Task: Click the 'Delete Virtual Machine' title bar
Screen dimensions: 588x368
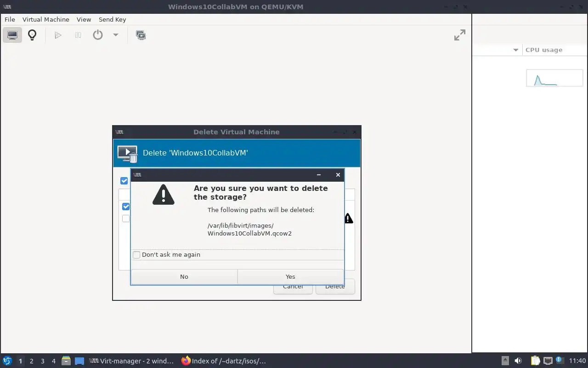Action: [237, 132]
